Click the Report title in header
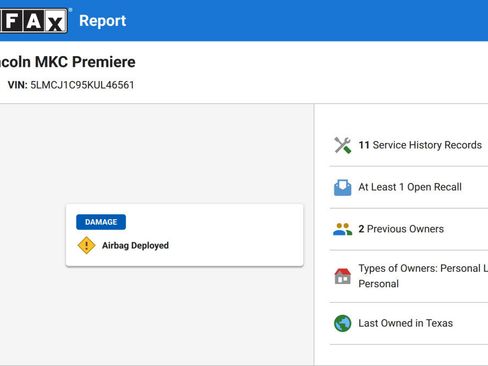This screenshot has height=366, width=488. (103, 21)
